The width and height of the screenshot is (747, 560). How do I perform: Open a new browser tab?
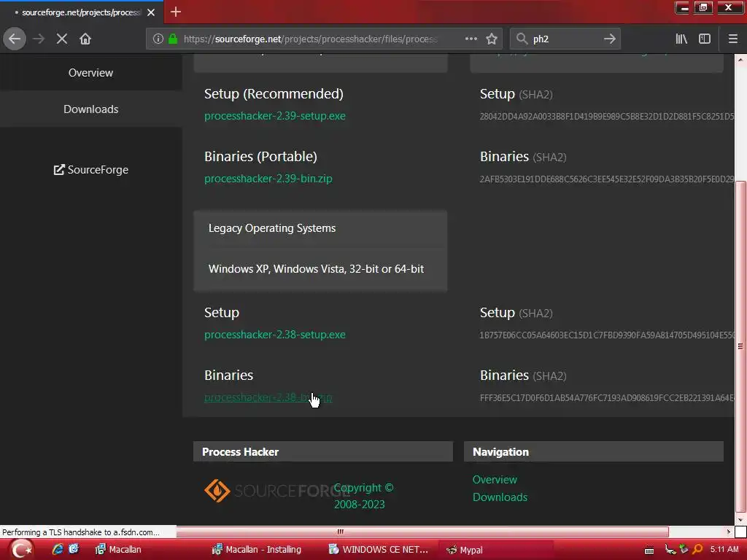point(175,12)
